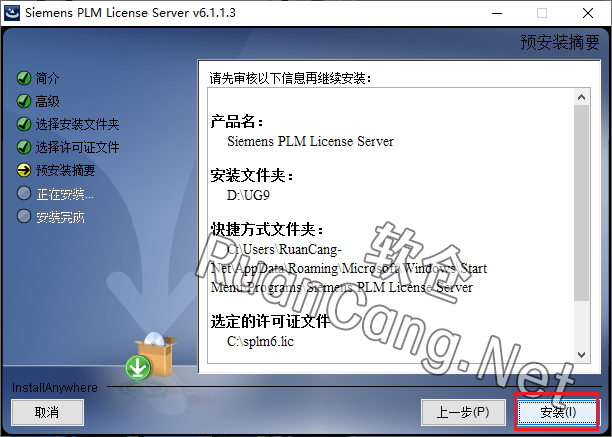Click the gray circle next to 正在安装
The height and width of the screenshot is (437, 612).
pyautogui.click(x=24, y=193)
